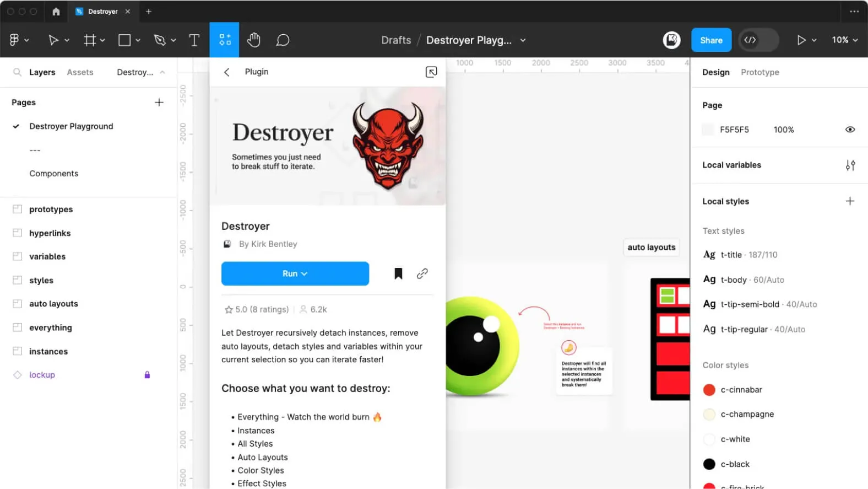The height and width of the screenshot is (489, 868).
Task: Open Drafts breadcrumb link
Action: 396,40
